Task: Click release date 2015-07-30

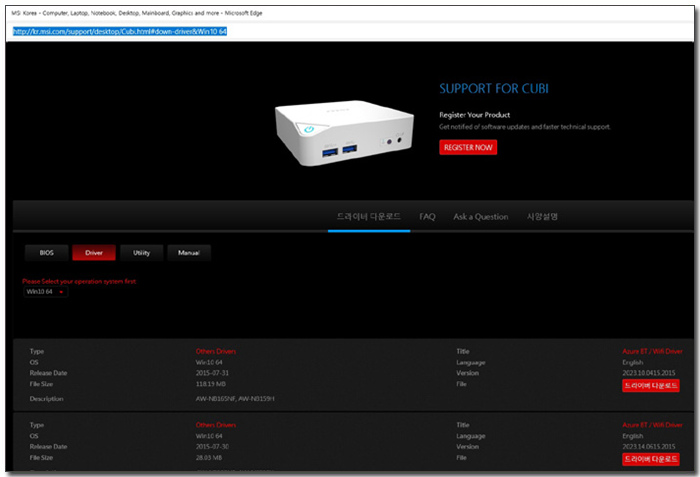Action: [x=212, y=447]
